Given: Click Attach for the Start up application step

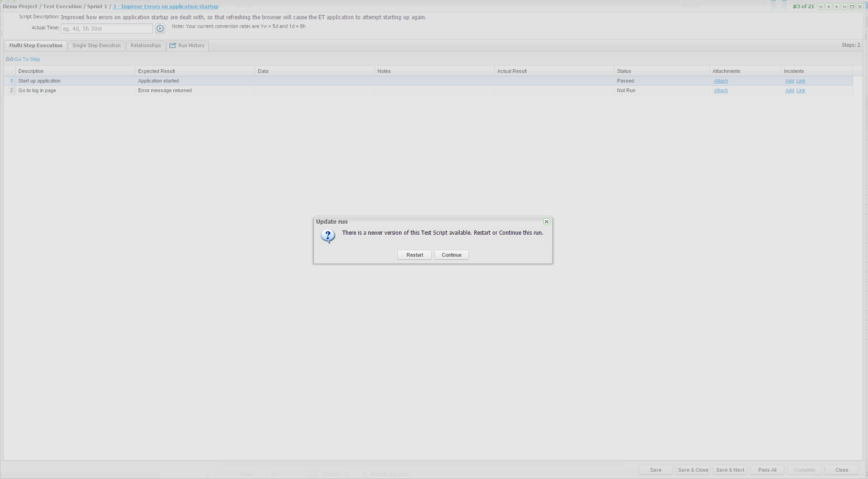Looking at the screenshot, I should (721, 81).
